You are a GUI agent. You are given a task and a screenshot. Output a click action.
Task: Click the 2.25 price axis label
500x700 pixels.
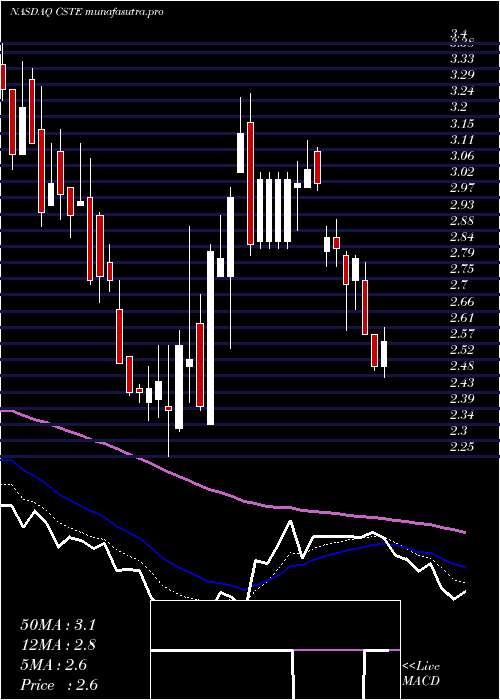coord(462,447)
